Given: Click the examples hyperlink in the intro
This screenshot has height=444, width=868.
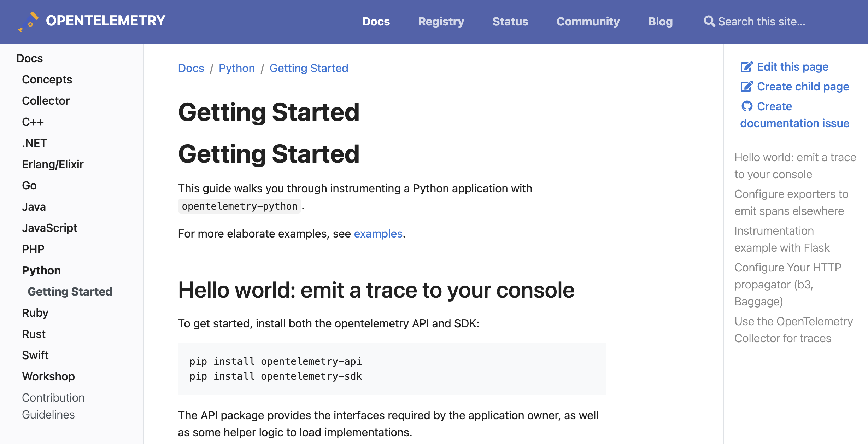Looking at the screenshot, I should [378, 234].
